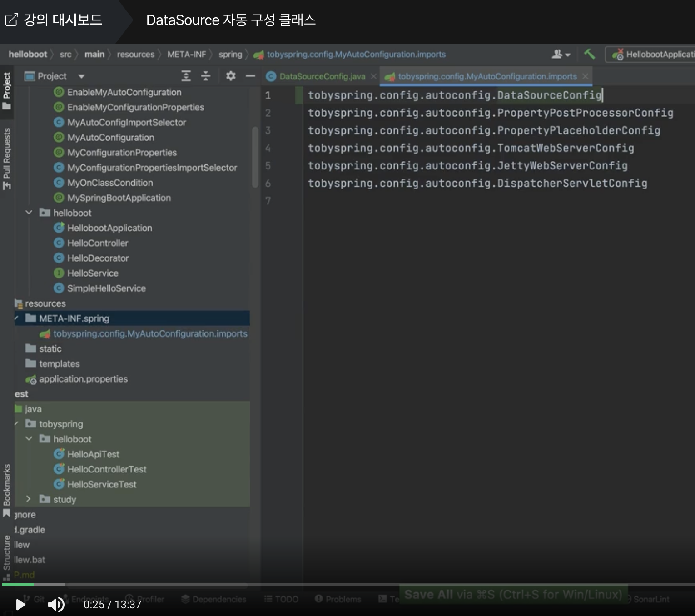This screenshot has height=616, width=695.
Task: Click helloboot in the breadcrumb
Action: 28,54
